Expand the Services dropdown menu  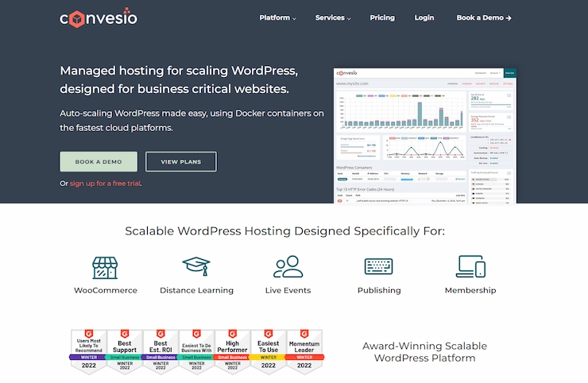334,17
